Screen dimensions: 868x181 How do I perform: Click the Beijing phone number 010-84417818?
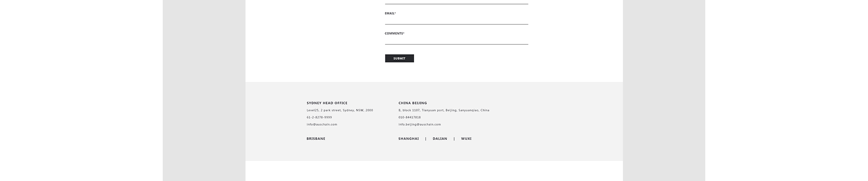coord(409,118)
